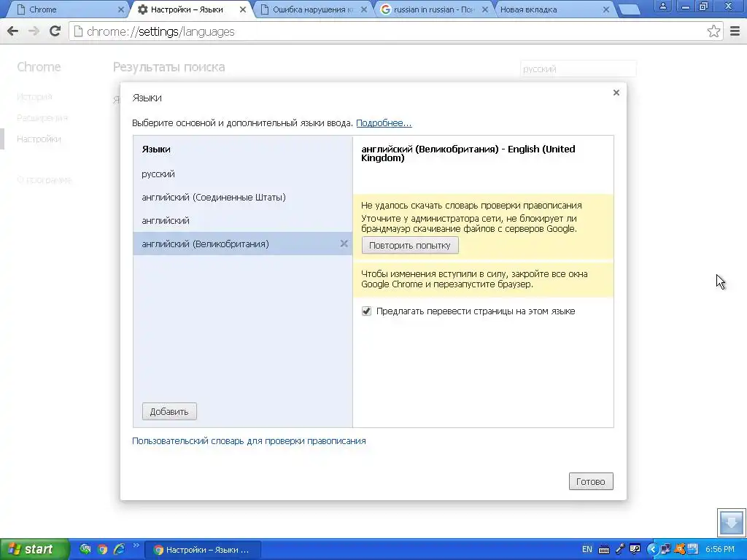This screenshot has height=560, width=747.
Task: Click the address bar URL field
Action: point(395,31)
